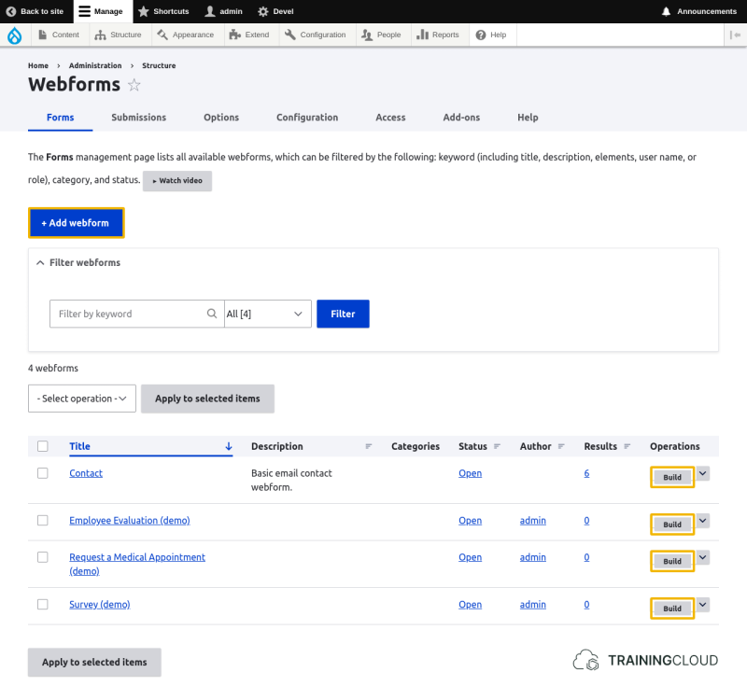Switch to the Configuration tab under Webforms
The height and width of the screenshot is (700, 747).
(x=307, y=118)
